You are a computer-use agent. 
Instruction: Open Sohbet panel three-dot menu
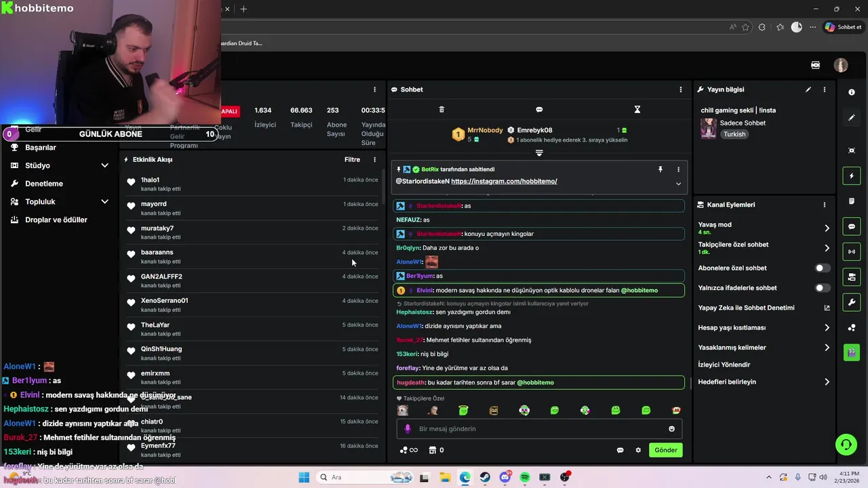(x=681, y=89)
